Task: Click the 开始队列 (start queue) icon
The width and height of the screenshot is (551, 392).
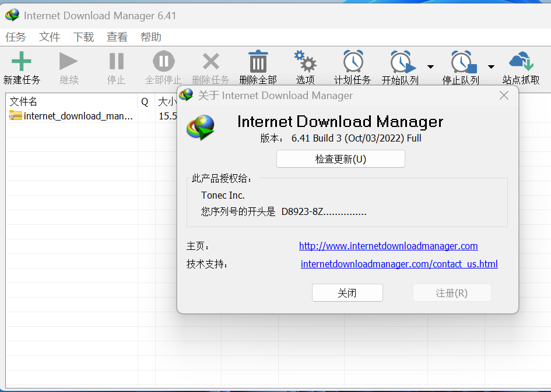Action: click(x=402, y=62)
